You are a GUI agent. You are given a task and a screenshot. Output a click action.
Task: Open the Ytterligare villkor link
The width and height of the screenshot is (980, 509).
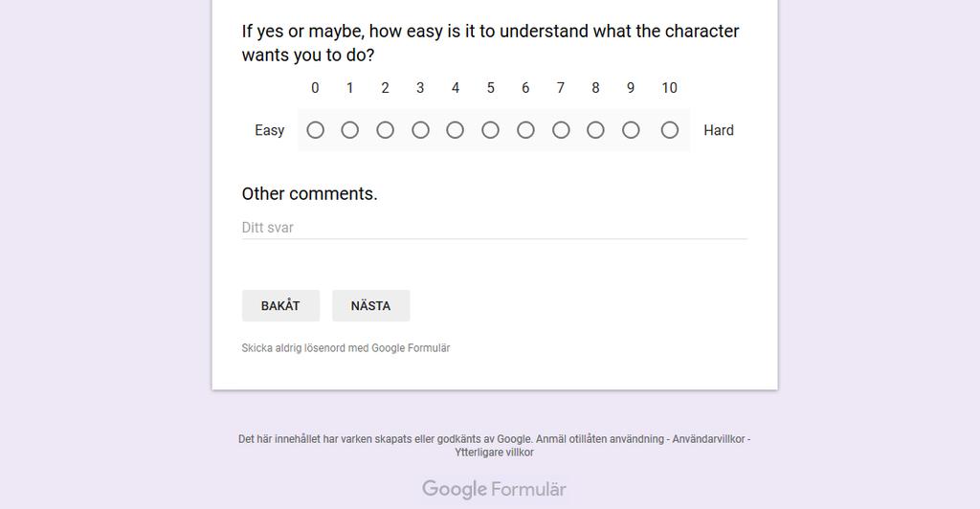pos(495,453)
